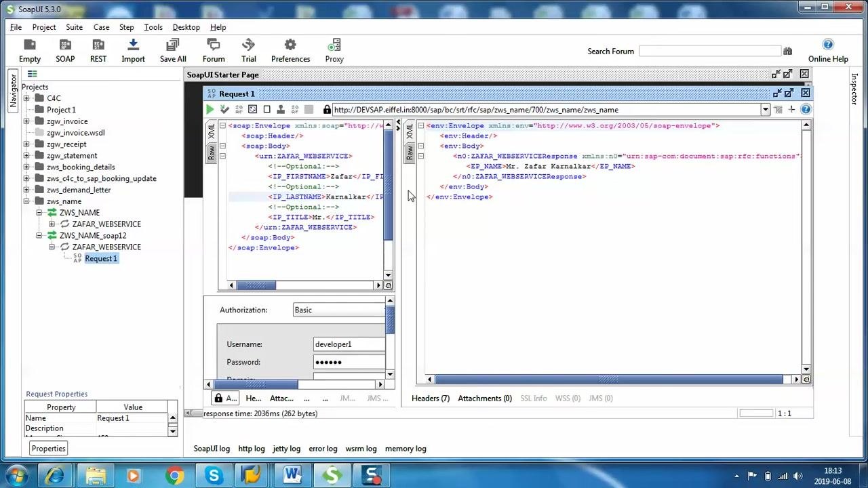The image size is (868, 488).
Task: Click Save All in the toolbar
Action: (x=173, y=51)
